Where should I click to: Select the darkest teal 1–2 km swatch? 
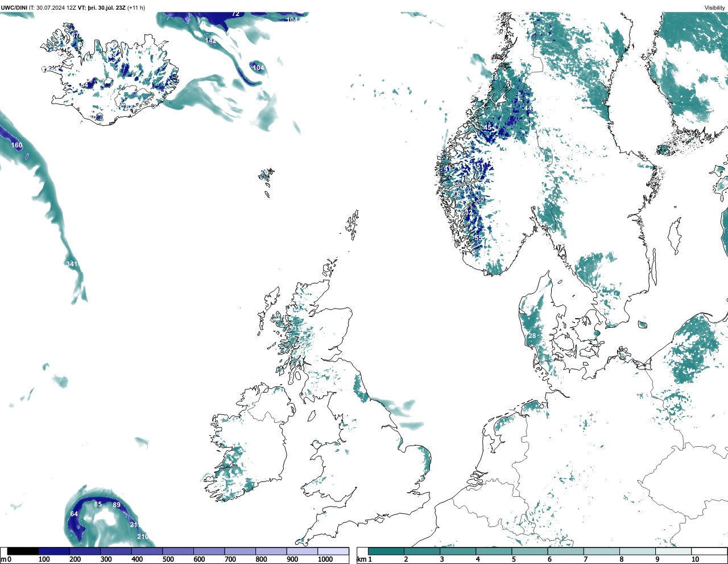(386, 551)
